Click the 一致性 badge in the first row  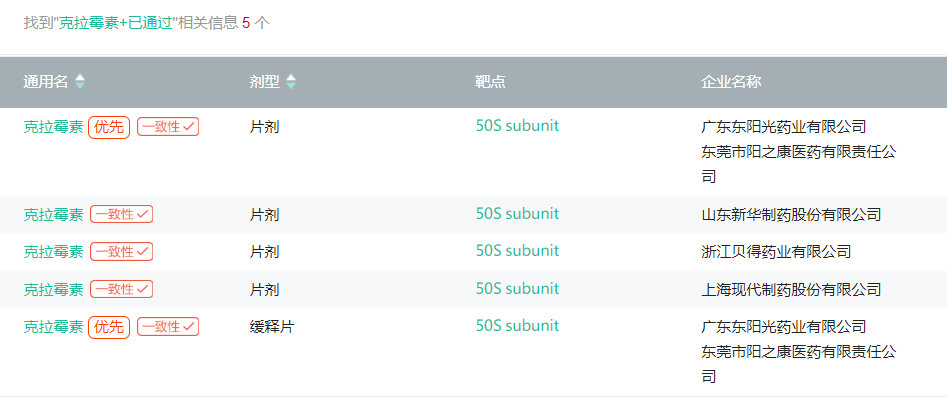coord(168,127)
